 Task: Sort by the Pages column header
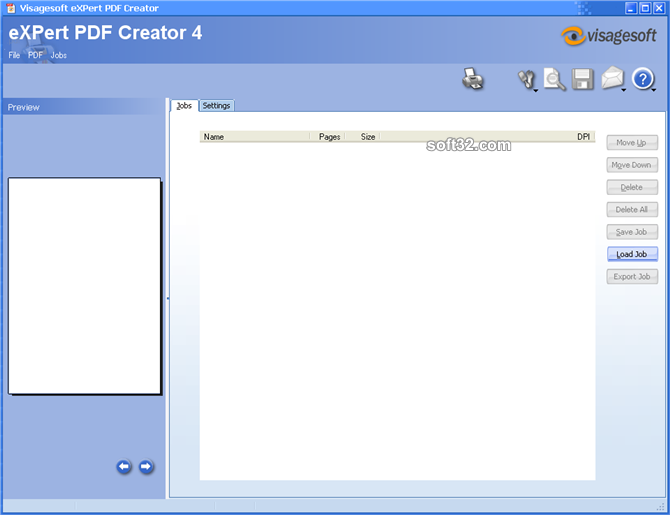click(328, 137)
